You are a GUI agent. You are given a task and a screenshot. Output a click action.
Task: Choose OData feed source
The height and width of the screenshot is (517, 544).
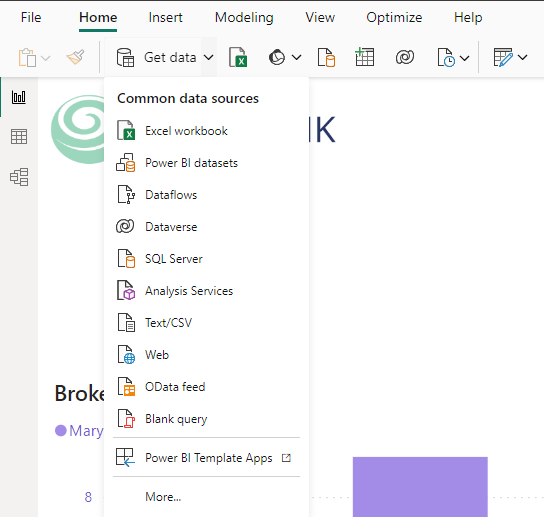click(x=206, y=387)
